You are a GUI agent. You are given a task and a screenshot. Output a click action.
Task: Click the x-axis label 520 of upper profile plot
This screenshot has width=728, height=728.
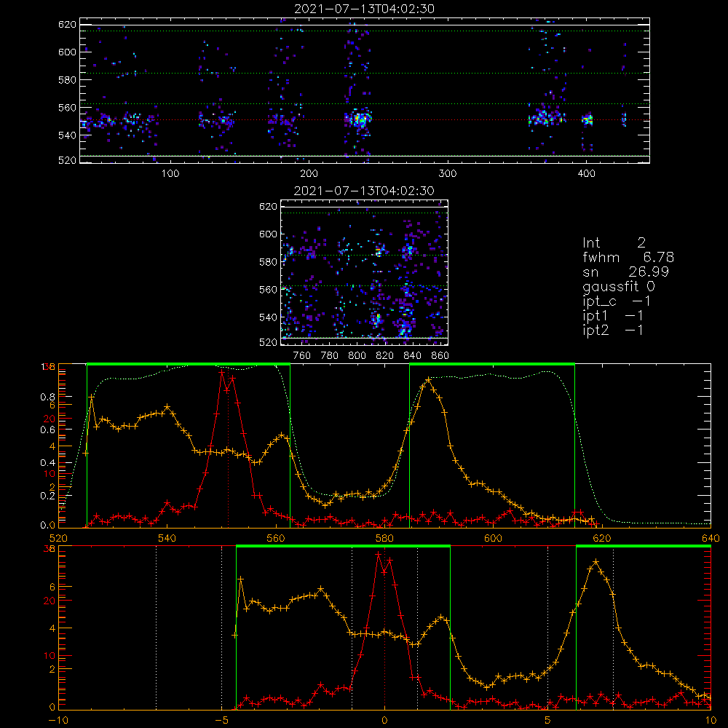click(x=58, y=538)
